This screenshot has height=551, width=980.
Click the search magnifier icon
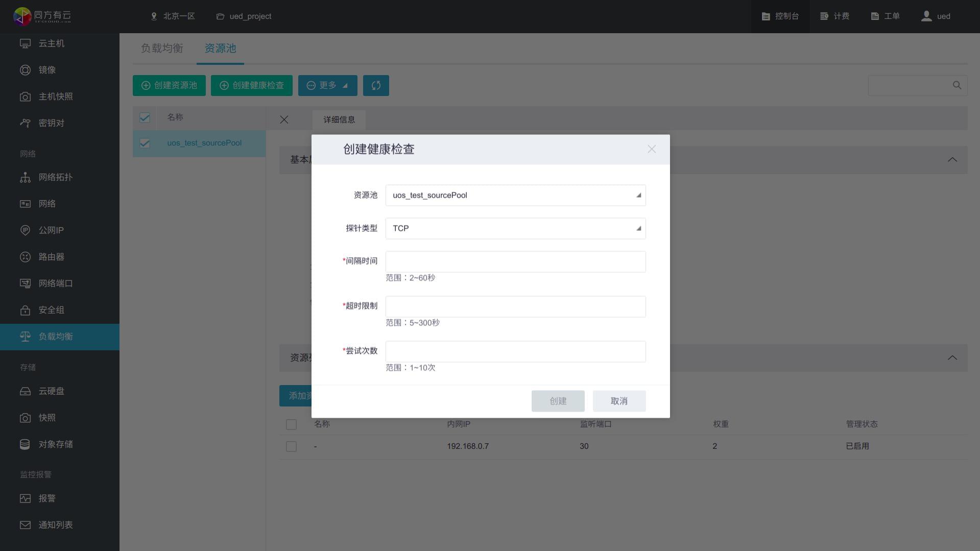(x=957, y=85)
